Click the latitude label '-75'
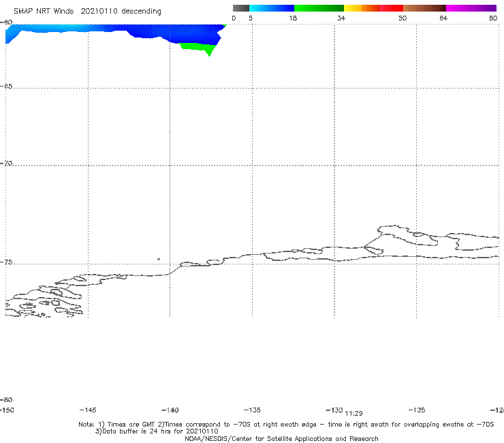 coord(6,262)
